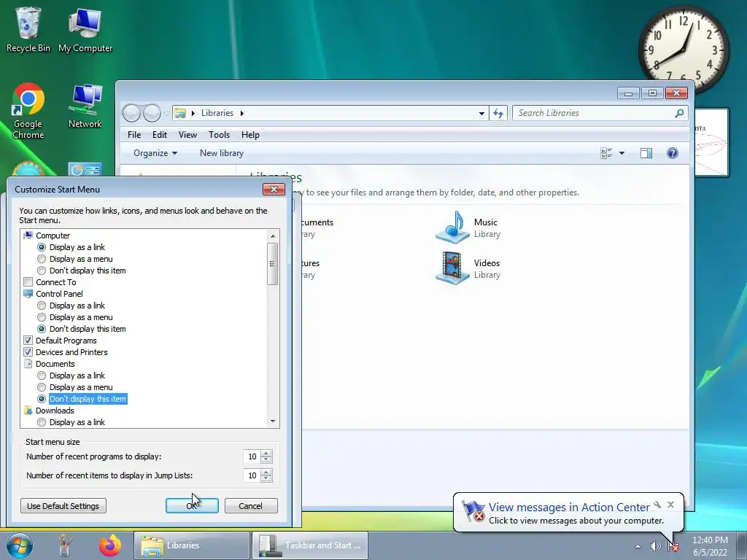
Task: Click the wrench options icon on Action Center balloon
Action: (657, 505)
